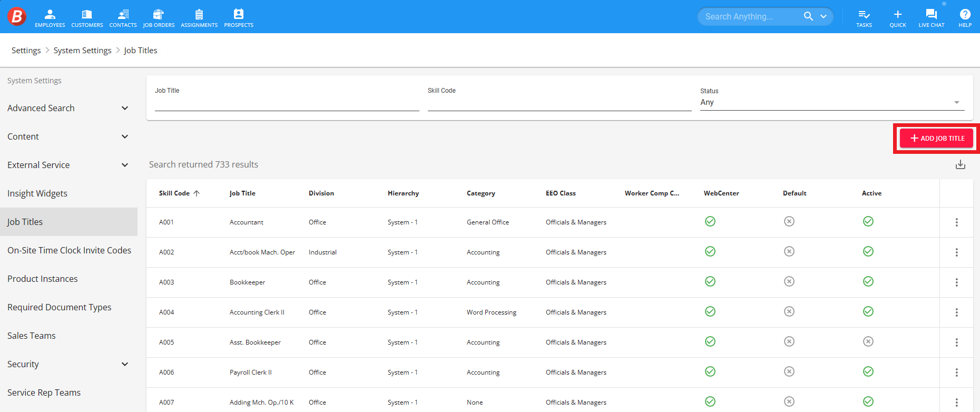The image size is (980, 412).
Task: Select skill code A007 cell
Action: [x=166, y=403]
